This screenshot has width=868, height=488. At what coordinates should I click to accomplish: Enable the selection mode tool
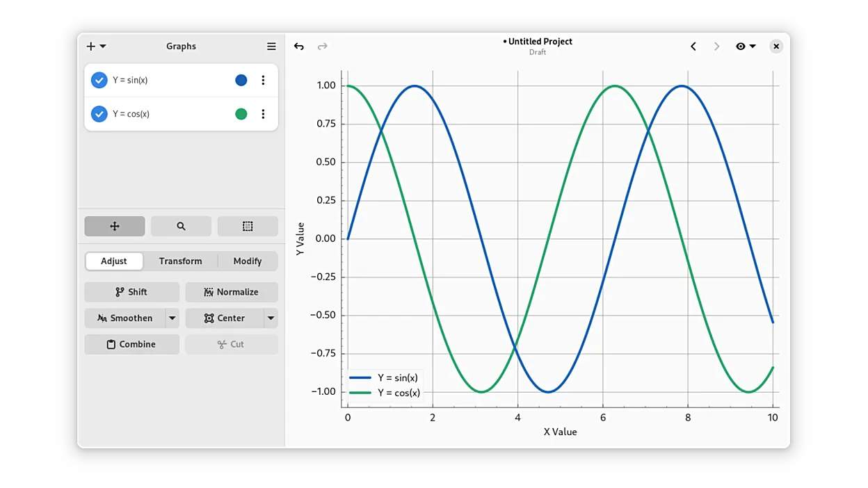coord(248,226)
